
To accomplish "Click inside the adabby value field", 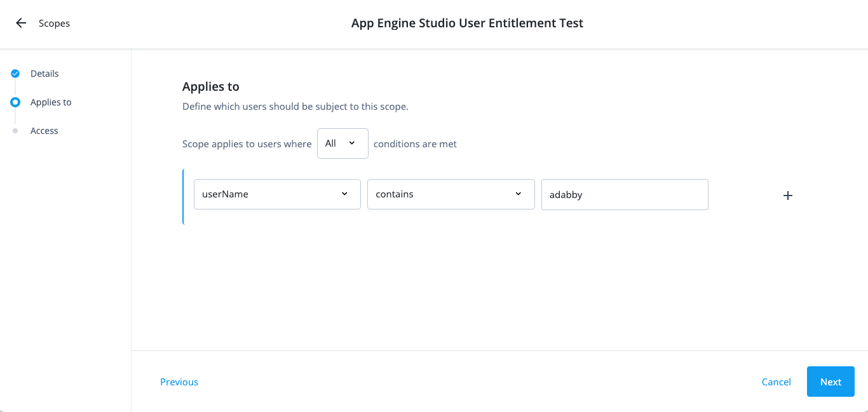I will click(x=624, y=194).
